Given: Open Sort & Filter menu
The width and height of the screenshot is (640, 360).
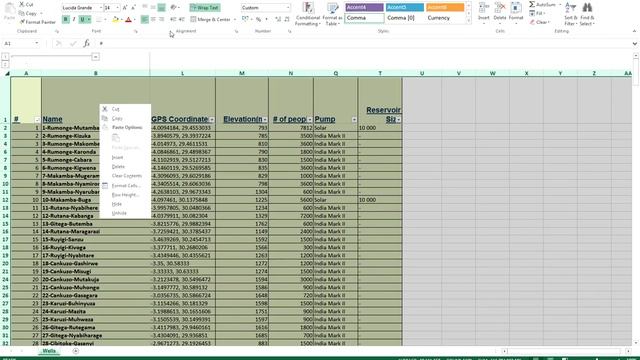Looking at the screenshot, I should [x=571, y=14].
